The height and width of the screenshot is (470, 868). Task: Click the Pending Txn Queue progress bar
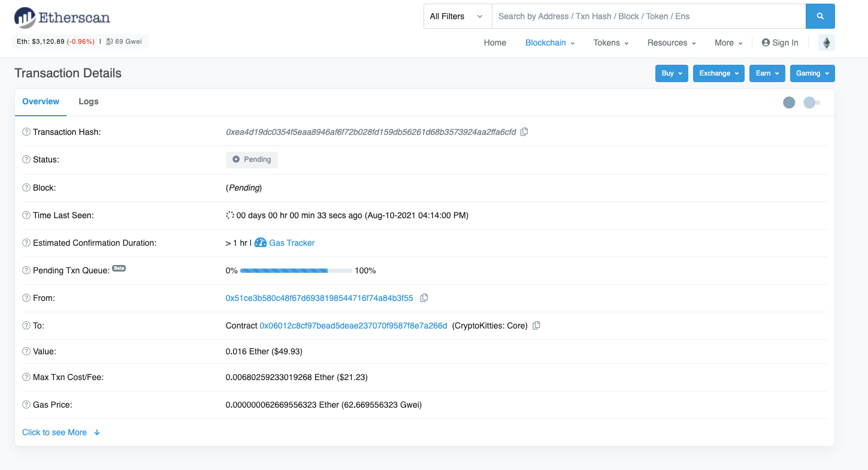pos(296,270)
